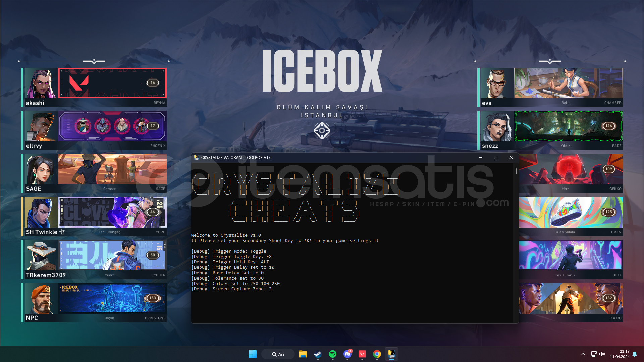Click the 'Welcome to Crystalize V1.0' line
Image resolution: width=644 pixels, height=362 pixels.
226,235
